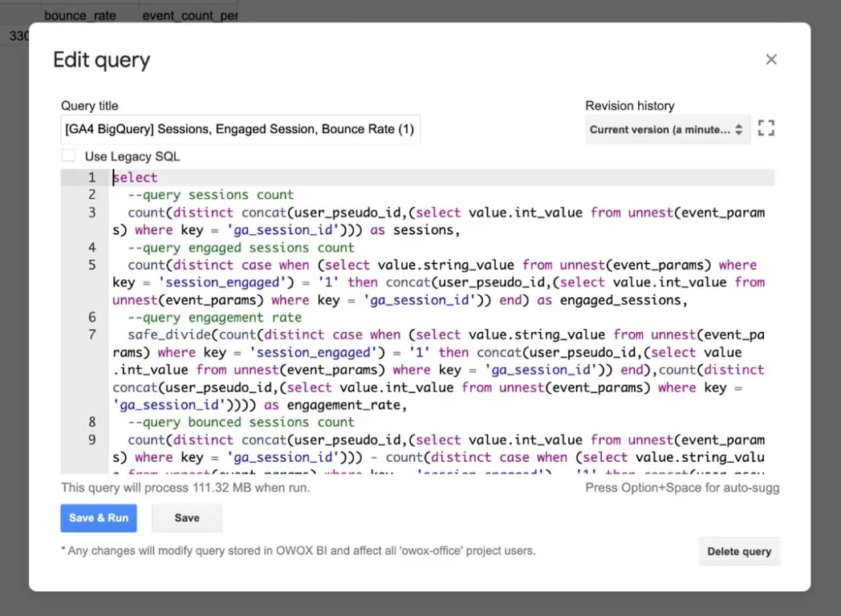Click comment '--query sessions count'
This screenshot has height=616, width=841.
(x=211, y=195)
